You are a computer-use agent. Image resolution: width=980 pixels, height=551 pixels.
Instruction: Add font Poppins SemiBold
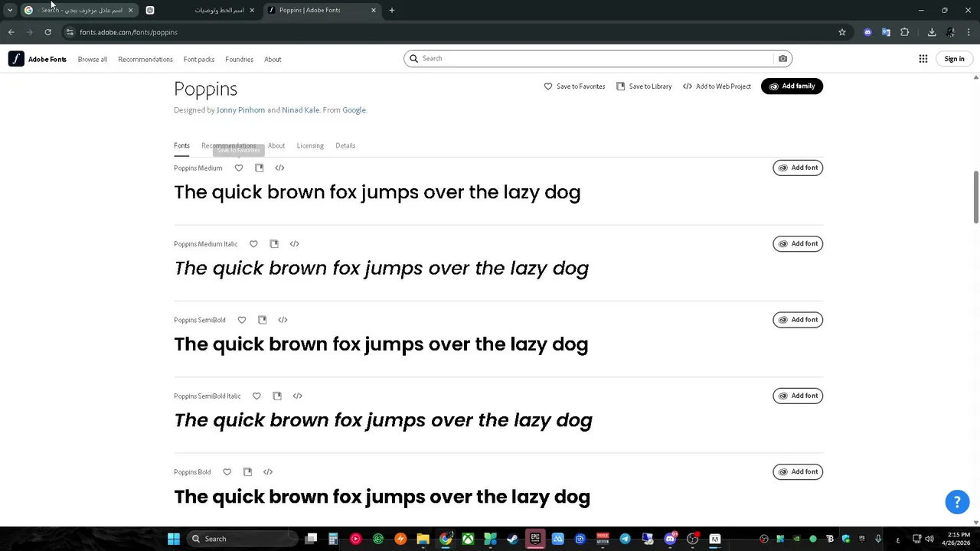pyautogui.click(x=798, y=319)
